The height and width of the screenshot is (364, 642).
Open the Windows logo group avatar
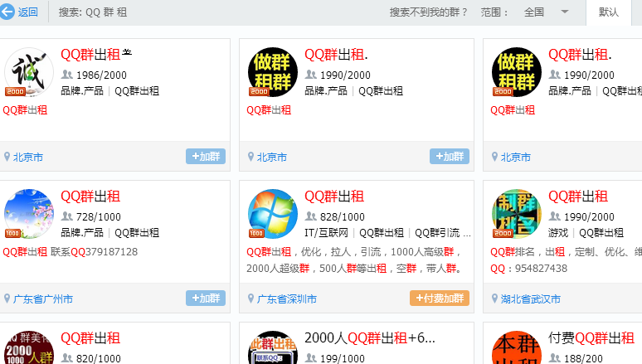click(273, 213)
